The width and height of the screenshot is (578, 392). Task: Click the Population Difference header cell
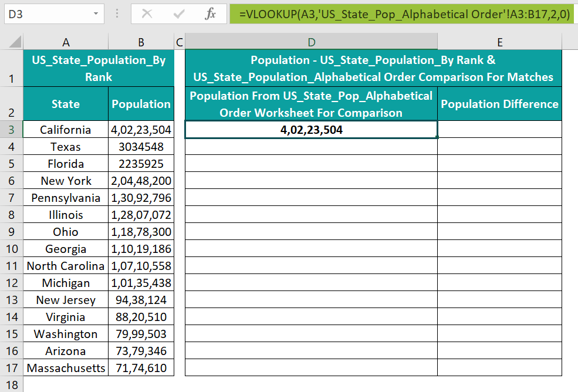500,104
